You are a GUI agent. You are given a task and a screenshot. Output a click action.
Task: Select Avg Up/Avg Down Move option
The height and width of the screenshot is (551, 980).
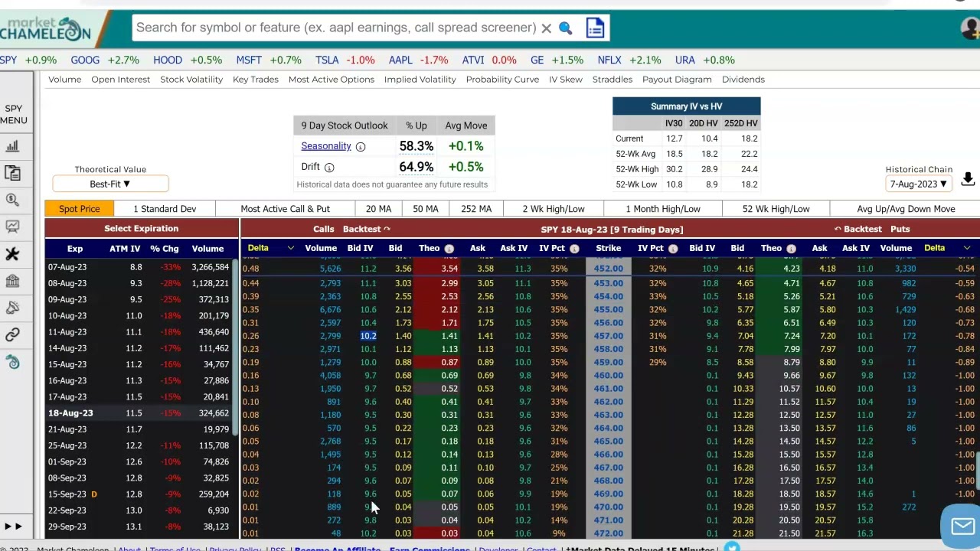[x=906, y=209]
